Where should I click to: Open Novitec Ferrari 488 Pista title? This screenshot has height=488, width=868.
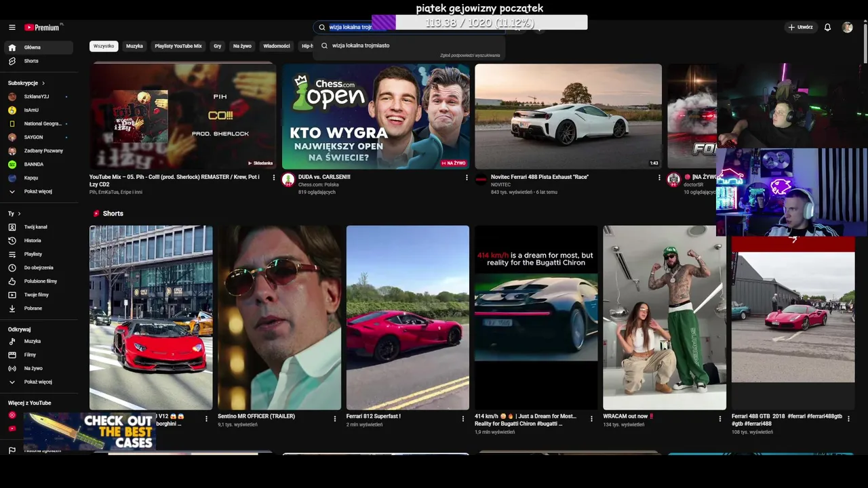[x=540, y=177]
